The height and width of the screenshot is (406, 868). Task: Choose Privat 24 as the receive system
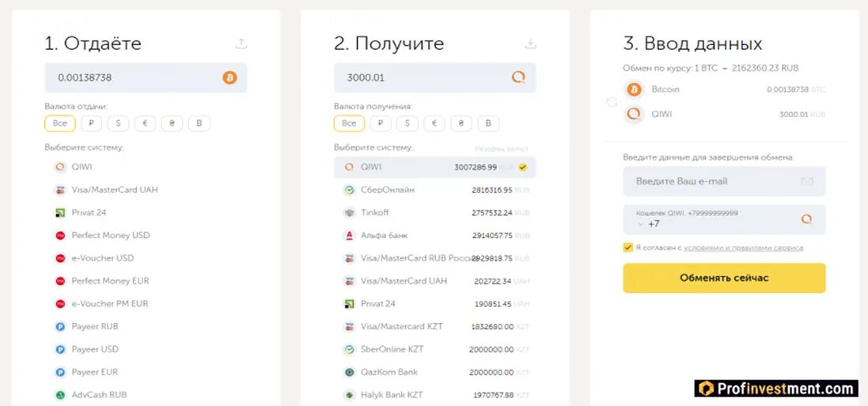pos(434,304)
